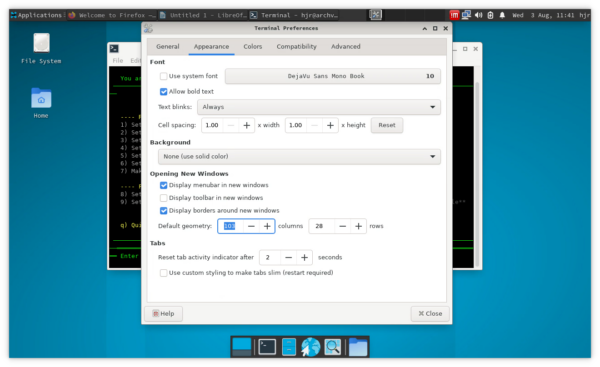Switch to Terminal window in taskbar

point(294,15)
